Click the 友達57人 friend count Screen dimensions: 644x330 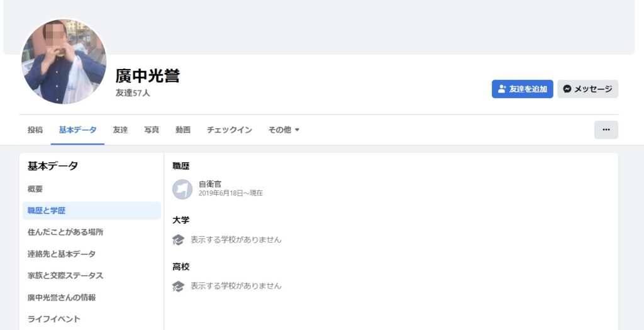pos(133,93)
